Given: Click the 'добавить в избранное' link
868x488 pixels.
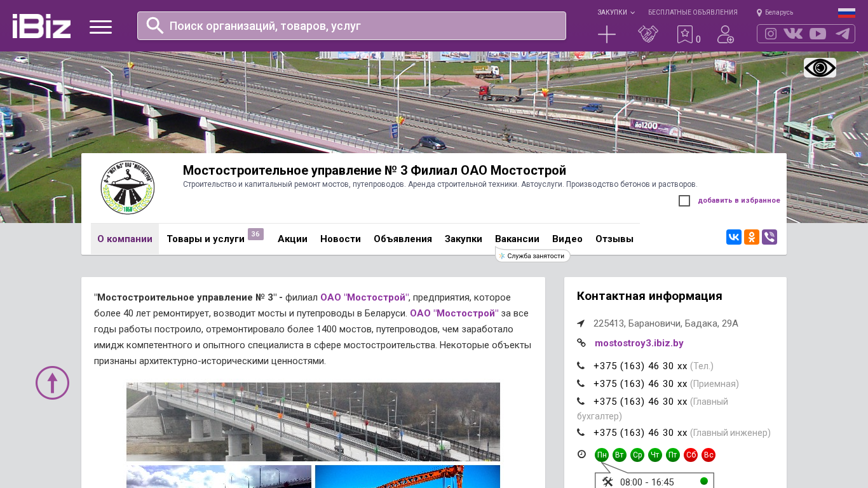Looking at the screenshot, I should [739, 201].
